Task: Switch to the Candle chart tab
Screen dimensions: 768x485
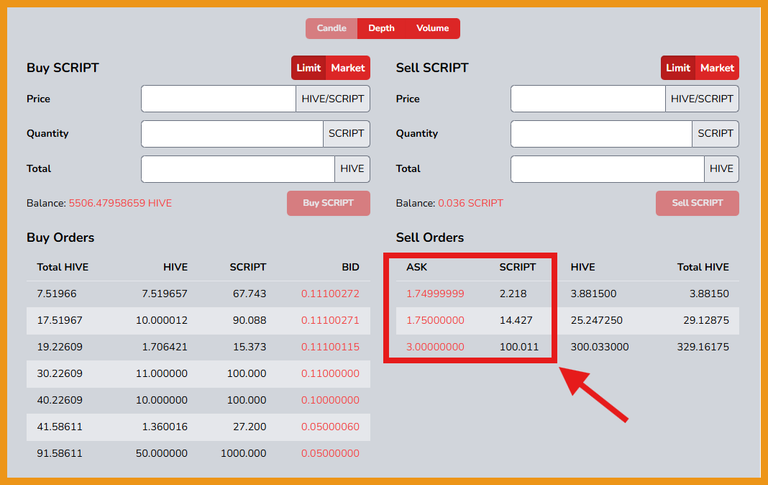Action: 332,28
